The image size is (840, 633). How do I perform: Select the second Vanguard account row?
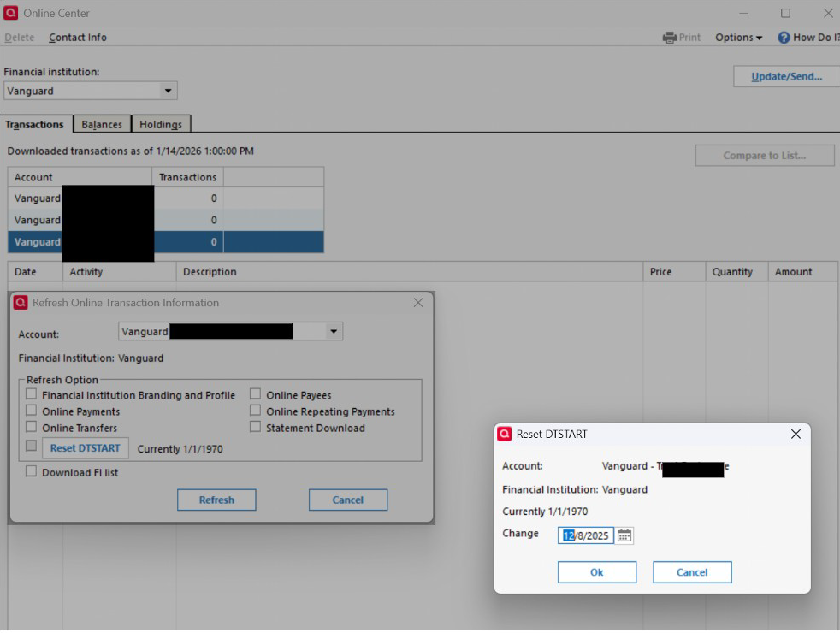coord(166,220)
